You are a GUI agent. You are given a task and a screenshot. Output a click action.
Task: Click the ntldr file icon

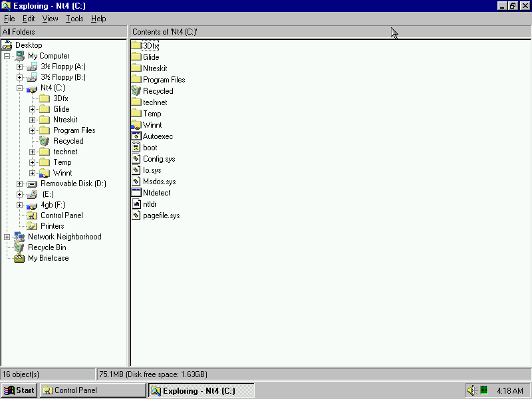[x=136, y=204]
